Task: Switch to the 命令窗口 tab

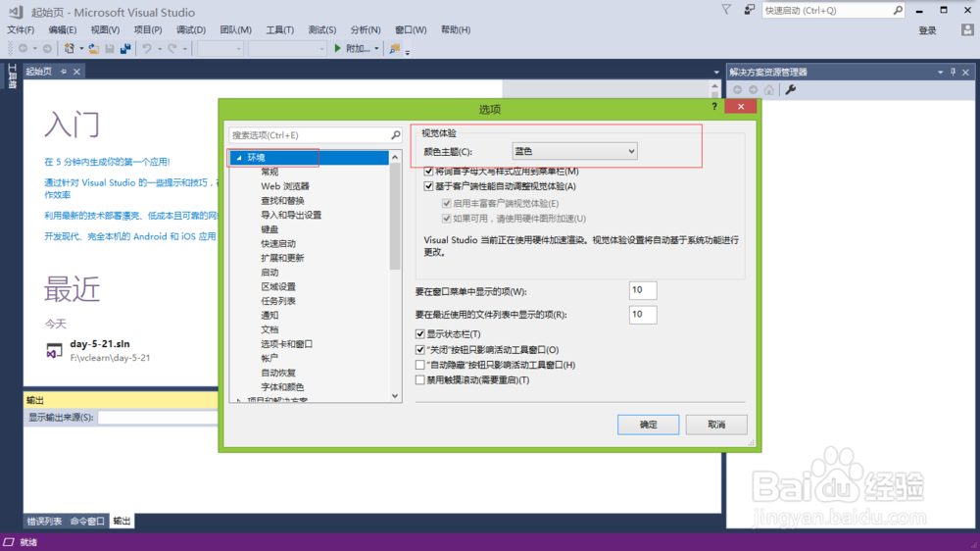Action: 87,521
